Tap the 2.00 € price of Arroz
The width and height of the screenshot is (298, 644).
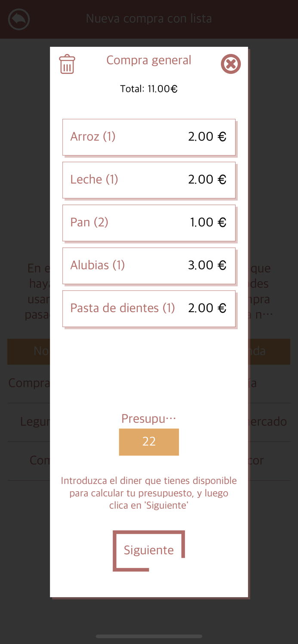pyautogui.click(x=207, y=136)
